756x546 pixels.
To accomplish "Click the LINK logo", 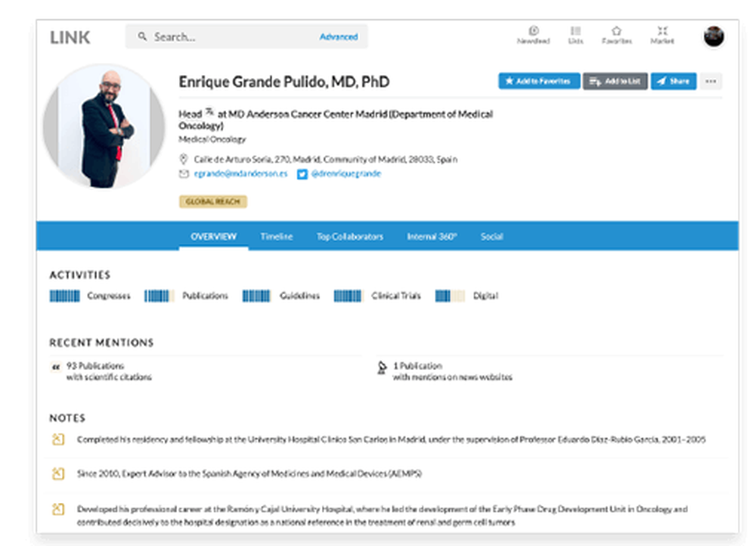I will coord(70,37).
